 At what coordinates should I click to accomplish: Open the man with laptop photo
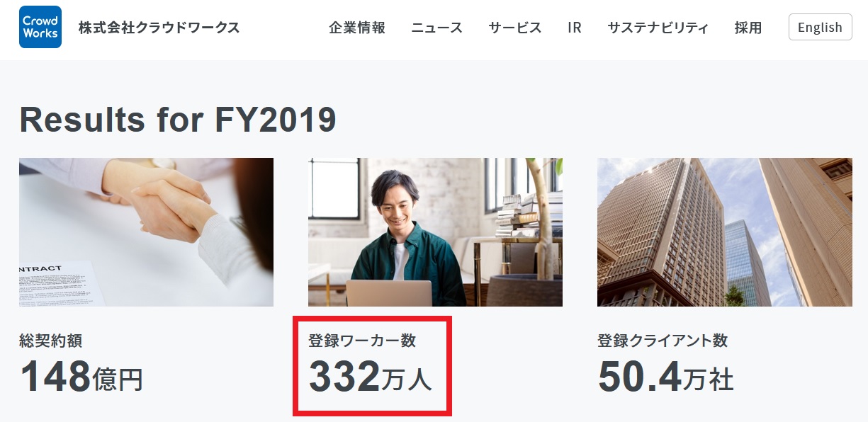click(x=435, y=232)
